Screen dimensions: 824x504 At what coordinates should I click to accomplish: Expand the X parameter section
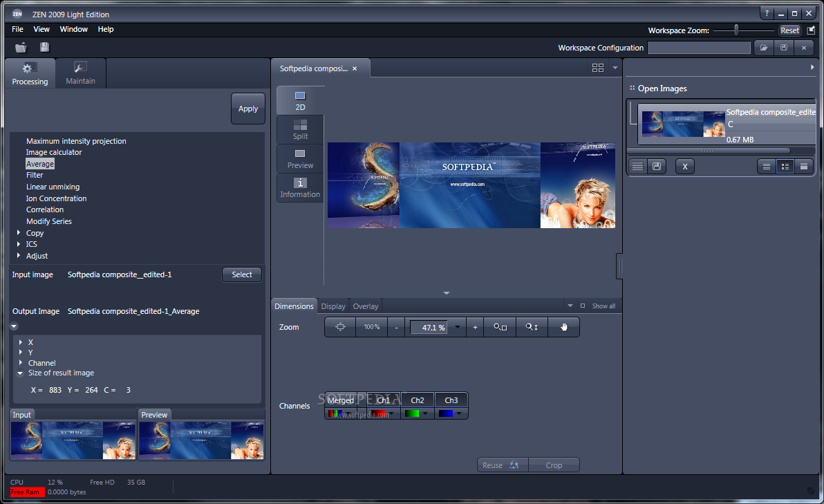(21, 342)
